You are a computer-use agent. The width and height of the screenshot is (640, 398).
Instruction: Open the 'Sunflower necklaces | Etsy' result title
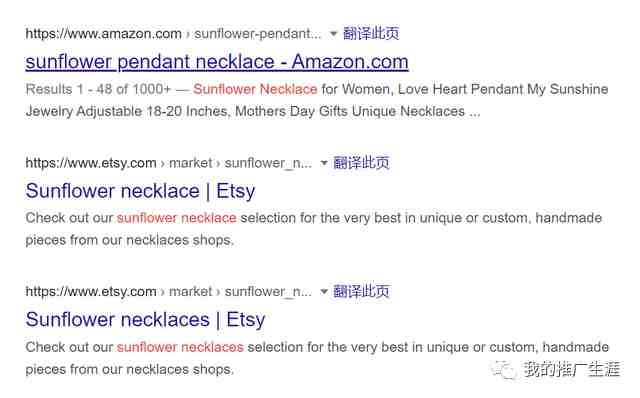145,320
